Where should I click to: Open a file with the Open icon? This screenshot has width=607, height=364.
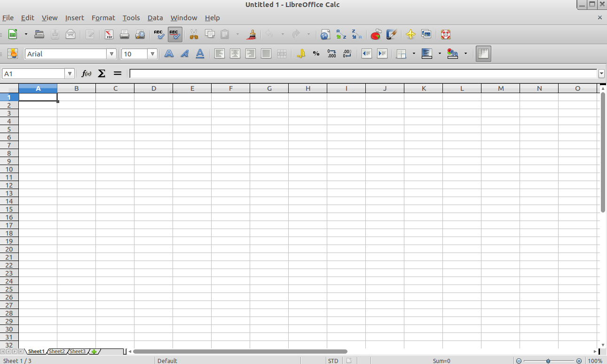coord(39,34)
